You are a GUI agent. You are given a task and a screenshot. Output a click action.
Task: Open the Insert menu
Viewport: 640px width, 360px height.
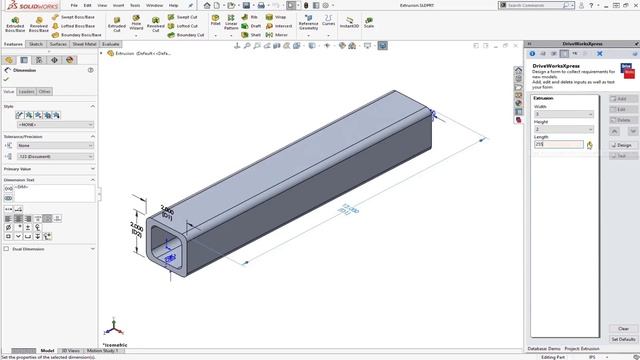tap(118, 5)
